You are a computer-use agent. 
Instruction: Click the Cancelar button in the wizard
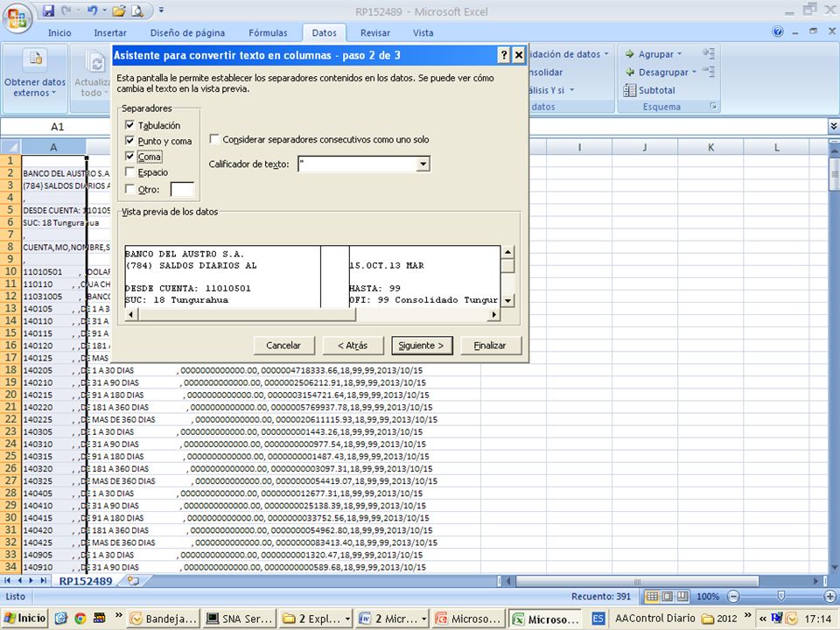[x=283, y=346]
